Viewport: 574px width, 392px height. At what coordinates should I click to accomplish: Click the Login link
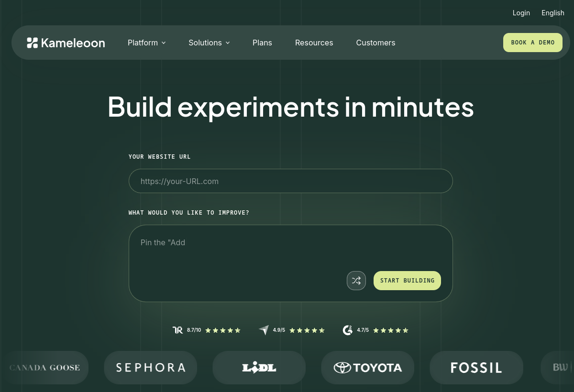click(x=521, y=13)
